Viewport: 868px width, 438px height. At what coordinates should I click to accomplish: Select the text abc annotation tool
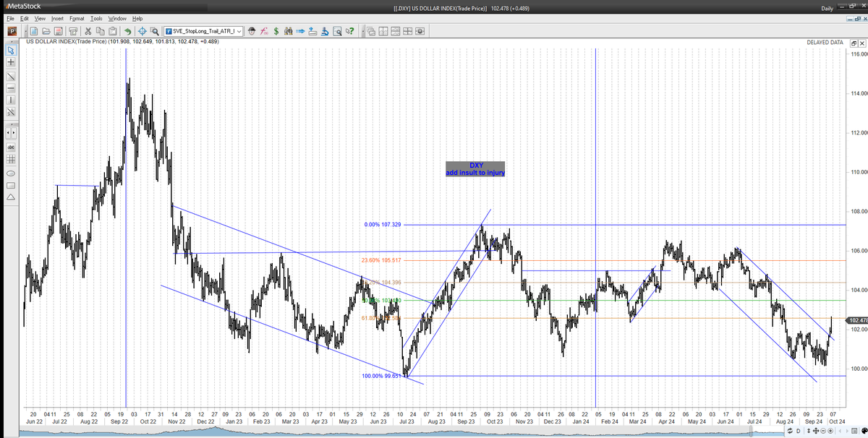[x=11, y=147]
